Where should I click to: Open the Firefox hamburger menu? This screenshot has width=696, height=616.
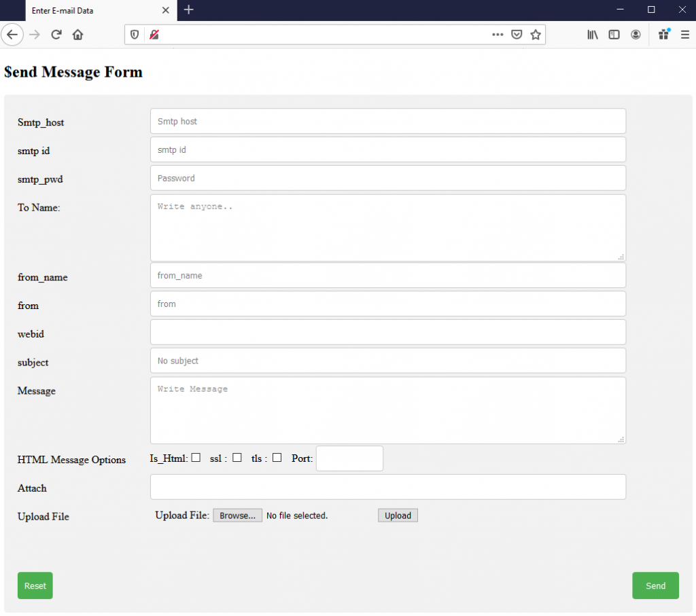pyautogui.click(x=685, y=35)
